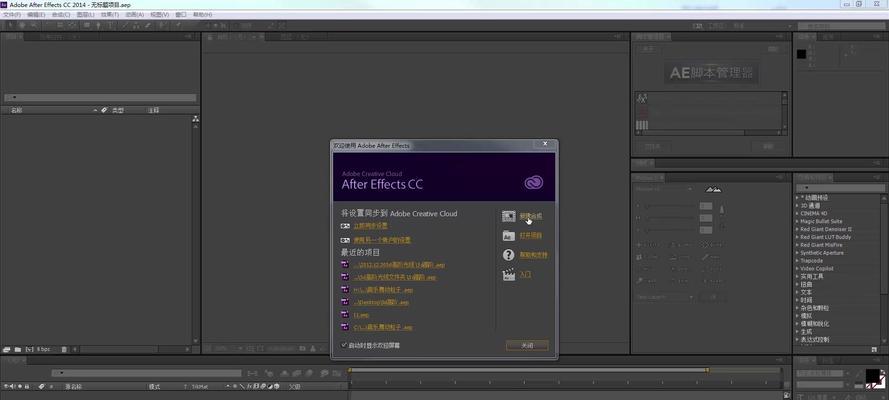This screenshot has height=400, width=889.
Task: Click the Creative Cloud logo in the welcome banner
Action: coord(534,182)
